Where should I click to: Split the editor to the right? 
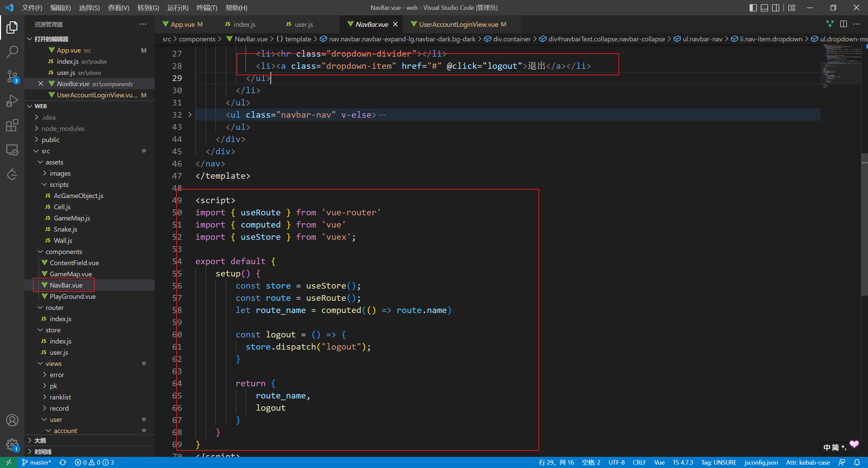[844, 24]
